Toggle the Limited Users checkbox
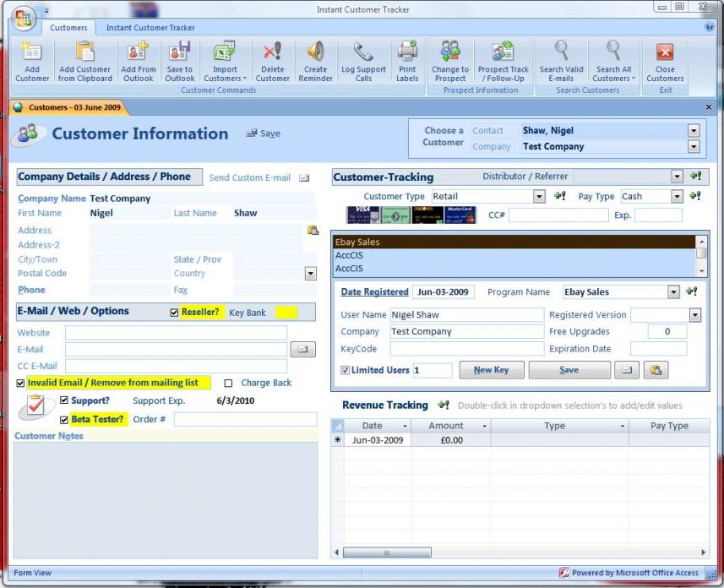724x588 pixels. click(x=345, y=370)
